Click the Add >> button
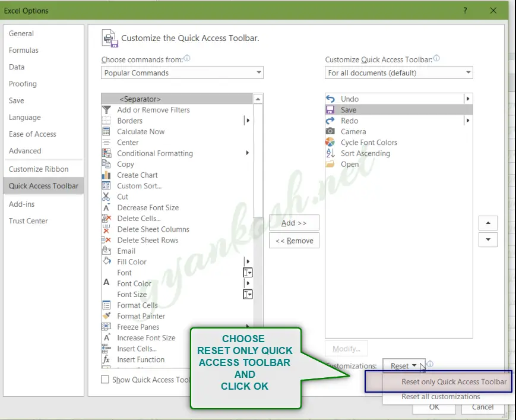The image size is (516, 420). (x=294, y=223)
